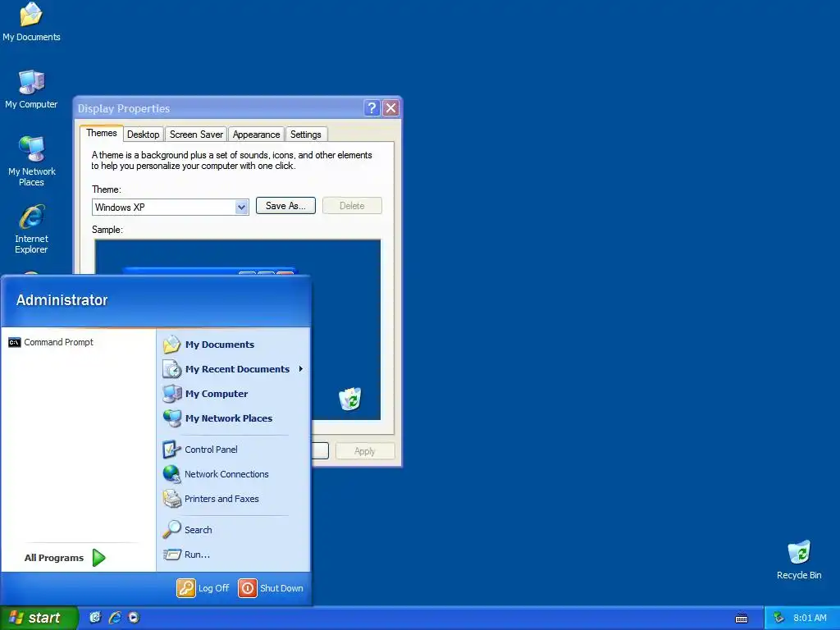Click Show Desktop quick launch icon
The image size is (840, 630).
pyautogui.click(x=95, y=618)
